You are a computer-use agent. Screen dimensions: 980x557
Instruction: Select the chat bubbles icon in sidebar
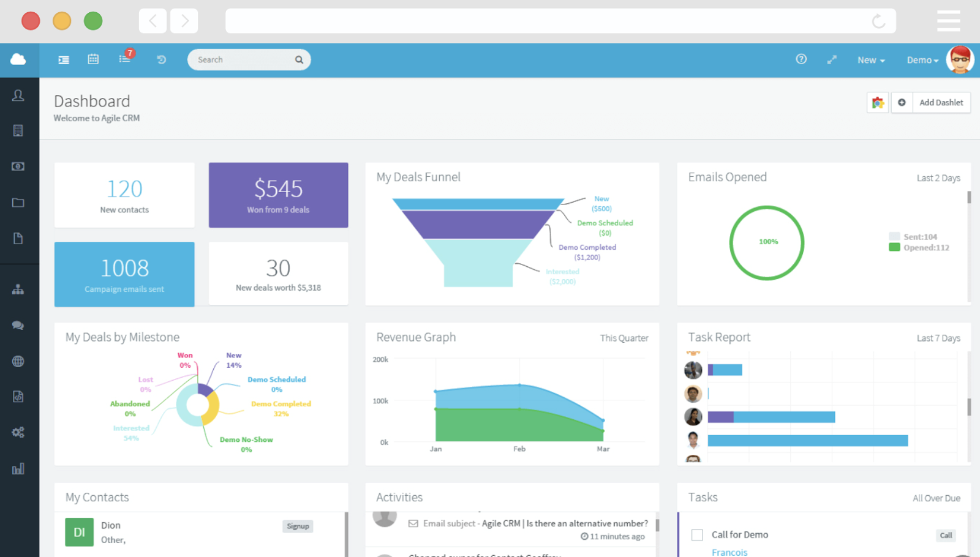tap(18, 325)
